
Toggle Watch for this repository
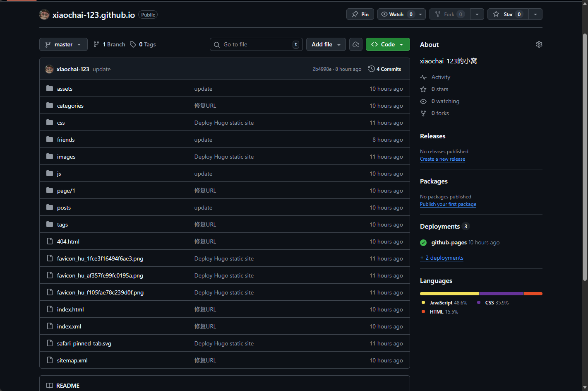396,14
